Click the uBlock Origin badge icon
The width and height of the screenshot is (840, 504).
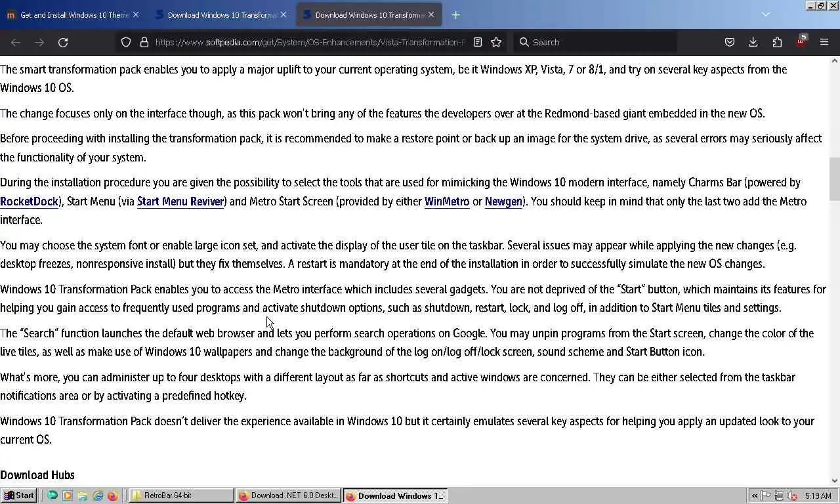801,41
